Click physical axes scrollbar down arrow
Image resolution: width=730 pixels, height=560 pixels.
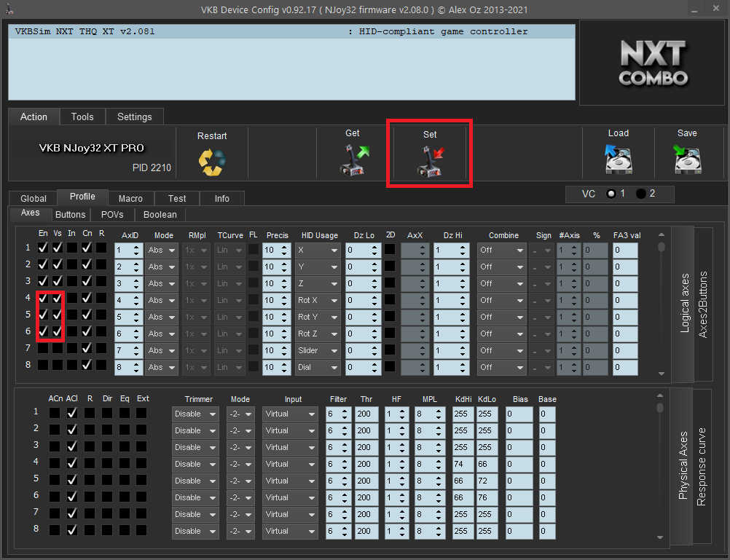pos(660,537)
